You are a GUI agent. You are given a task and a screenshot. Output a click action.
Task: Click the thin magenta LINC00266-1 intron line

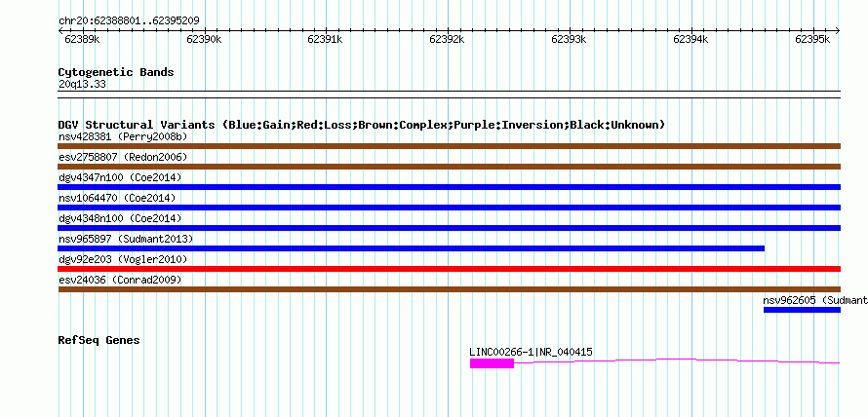[677, 361]
